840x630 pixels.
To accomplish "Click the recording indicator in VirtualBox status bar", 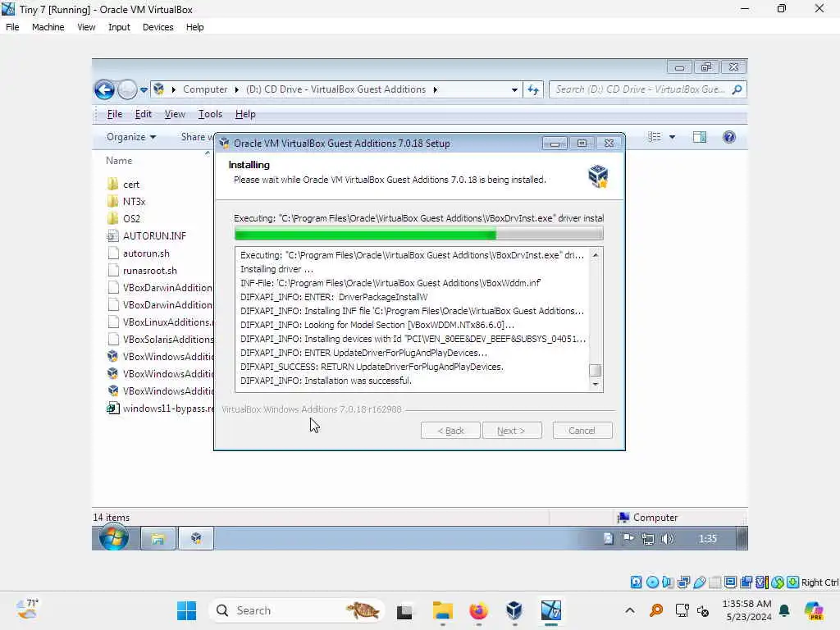I will [746, 582].
